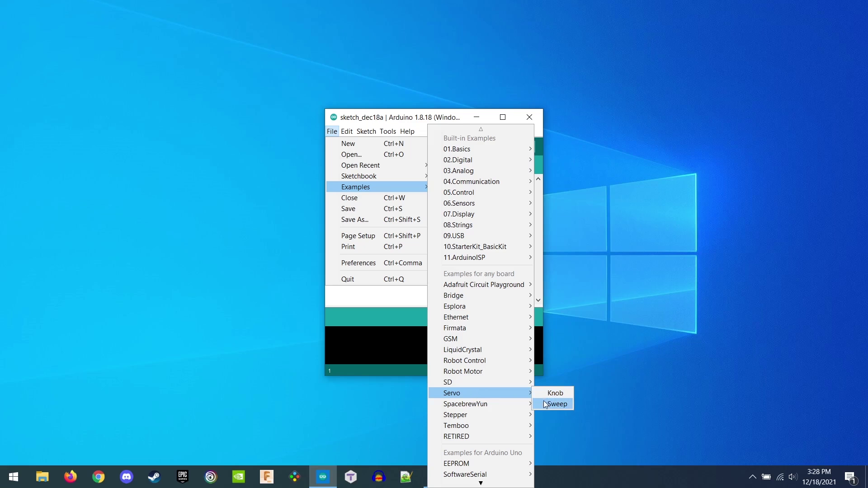Open File Explorer from the taskbar
The image size is (868, 488).
[42, 477]
